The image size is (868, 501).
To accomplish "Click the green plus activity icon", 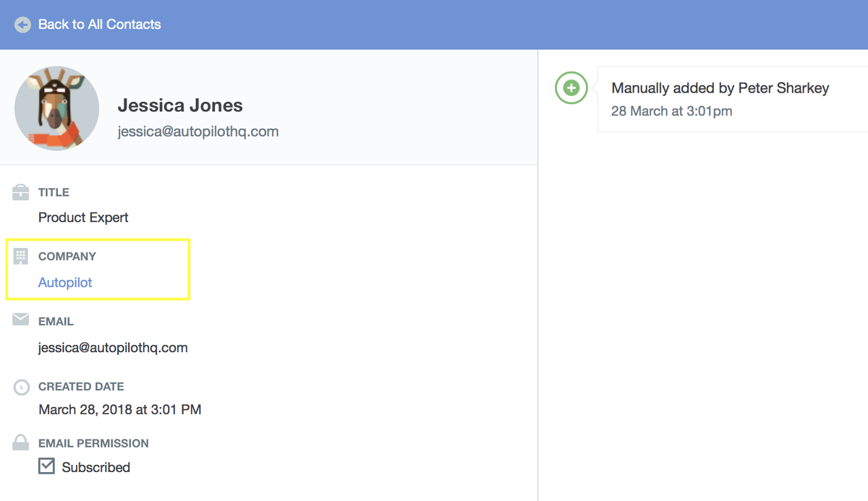I will [571, 87].
